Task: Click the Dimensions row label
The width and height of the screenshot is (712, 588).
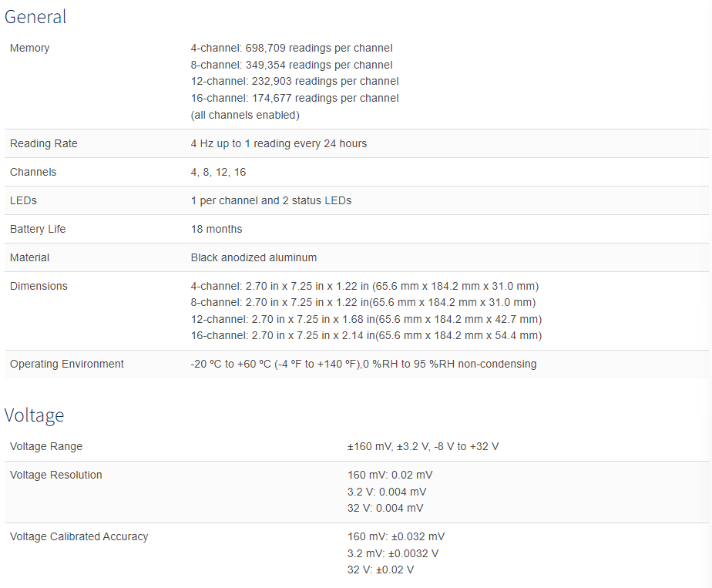Action: coord(39,286)
